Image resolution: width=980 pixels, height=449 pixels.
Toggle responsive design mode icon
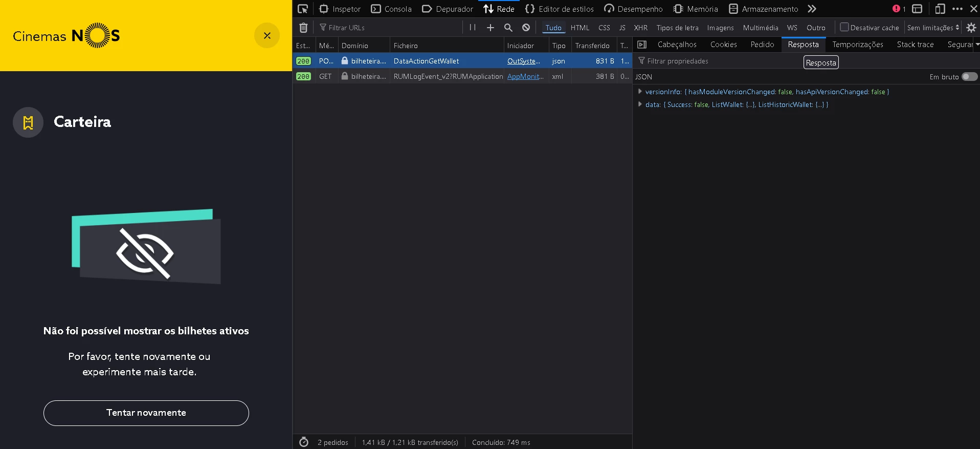pos(940,9)
